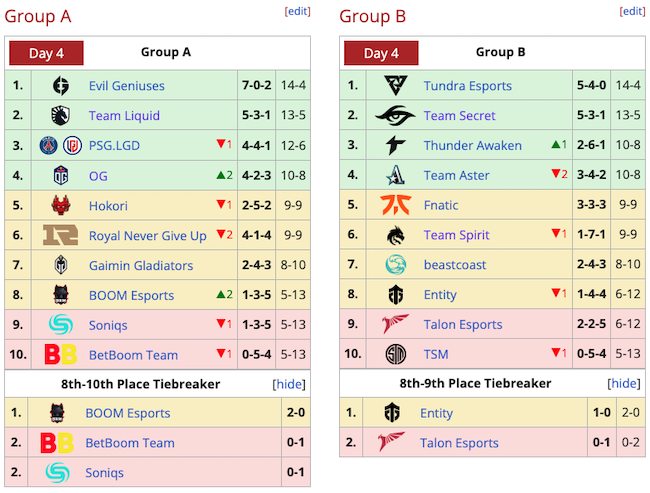Edit the Group A section
The height and width of the screenshot is (493, 650).
[x=297, y=11]
